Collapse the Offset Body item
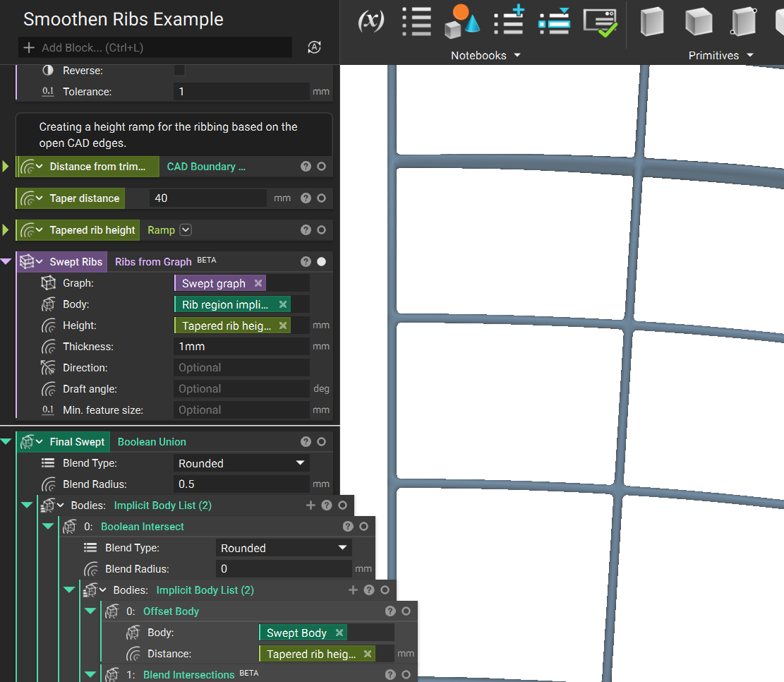This screenshot has width=784, height=682. (90, 611)
